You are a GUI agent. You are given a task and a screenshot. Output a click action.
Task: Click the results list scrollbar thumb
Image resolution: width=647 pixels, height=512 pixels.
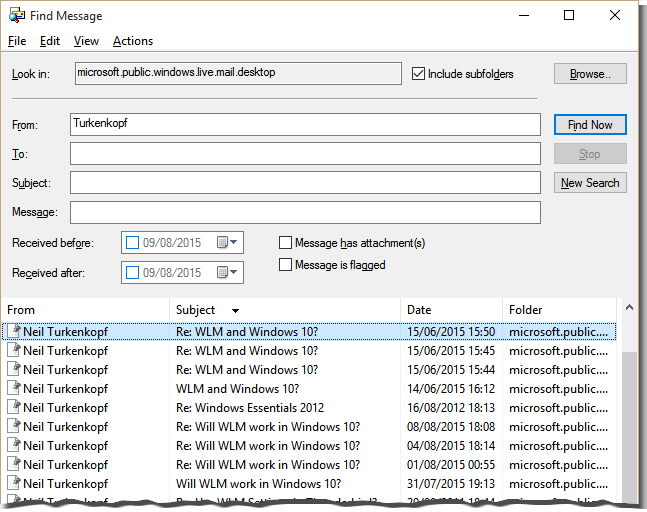click(x=629, y=427)
